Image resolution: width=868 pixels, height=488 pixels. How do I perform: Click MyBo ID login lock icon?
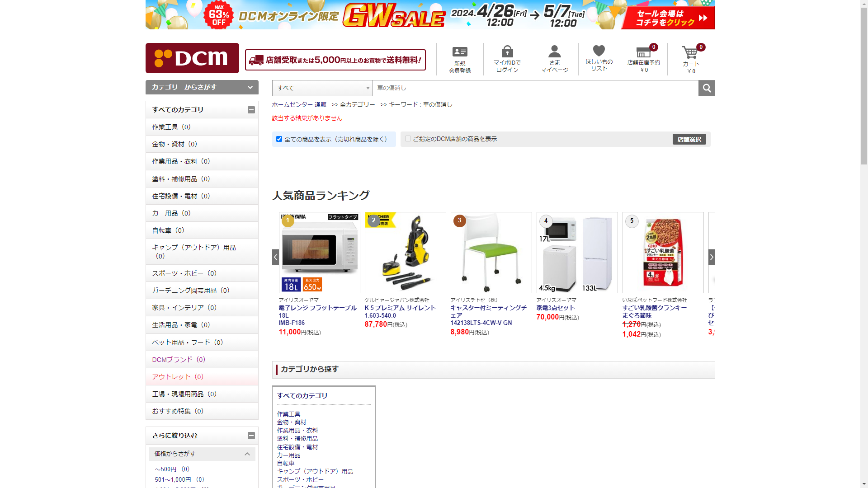pyautogui.click(x=507, y=52)
